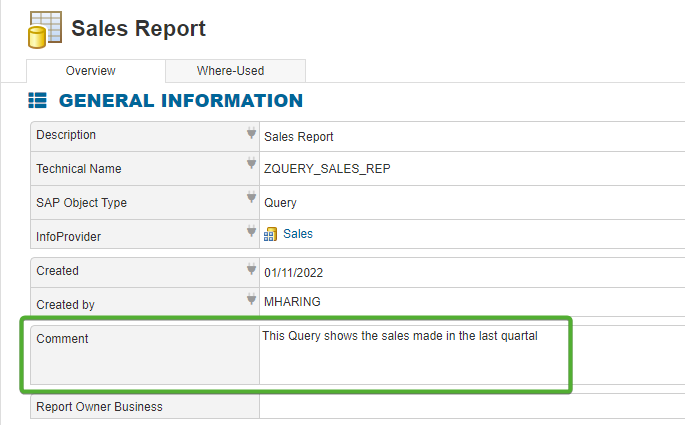685x425 pixels.
Task: Switch to the Where-Used tab
Action: click(236, 71)
